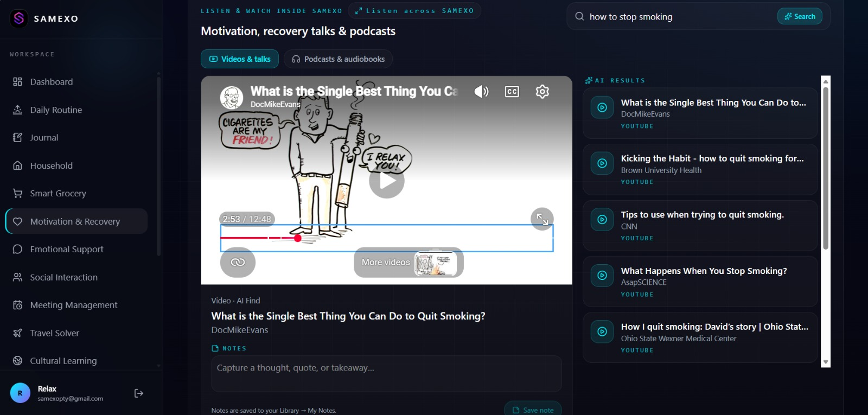Mute the video with the speaker icon
868x415 pixels.
[481, 92]
